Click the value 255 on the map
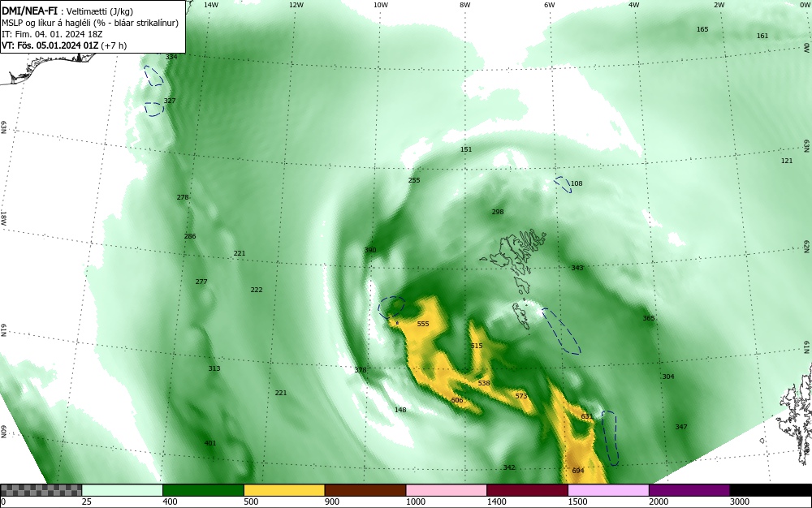Image resolution: width=812 pixels, height=508 pixels. pyautogui.click(x=414, y=180)
